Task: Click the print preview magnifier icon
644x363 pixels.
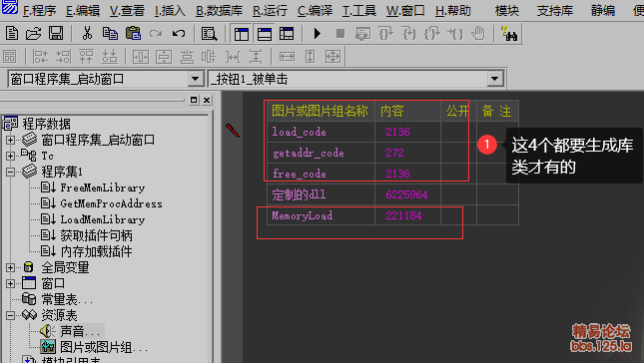Action: coord(209,33)
